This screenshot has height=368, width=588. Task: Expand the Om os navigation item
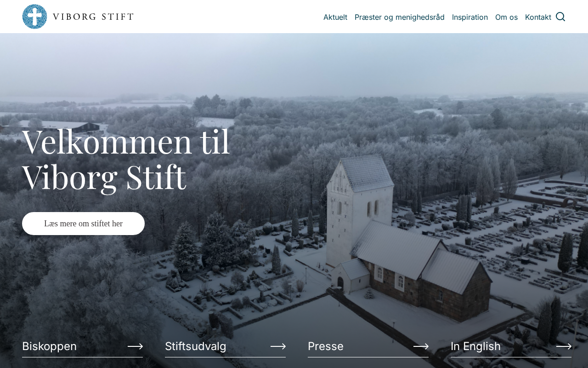tap(506, 17)
